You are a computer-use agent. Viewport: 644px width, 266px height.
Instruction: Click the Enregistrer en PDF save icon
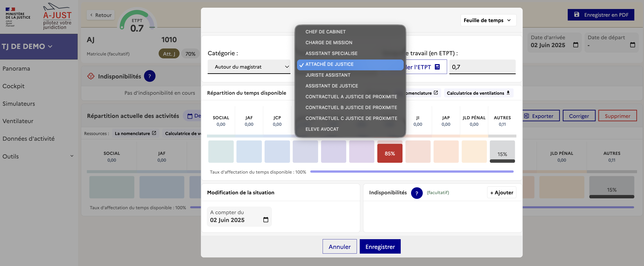576,14
